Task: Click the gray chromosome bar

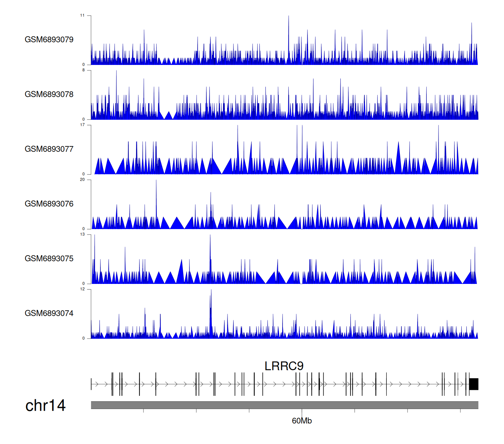Action: coord(284,405)
